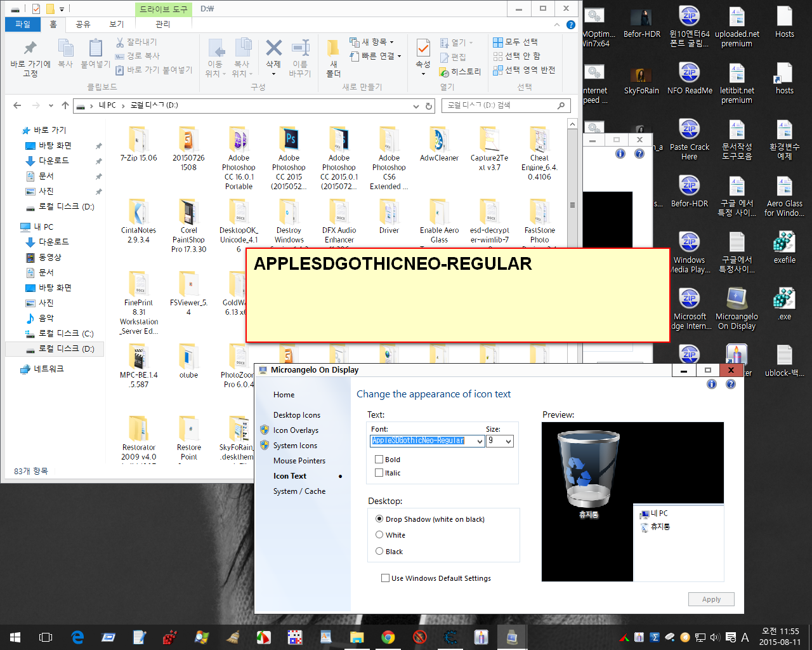This screenshot has height=650, width=812.
Task: Click 잘라내기 (cut) in ribbon
Action: coord(136,42)
